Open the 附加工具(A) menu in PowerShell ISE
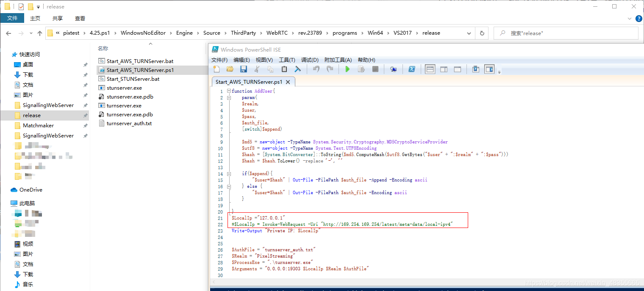 click(338, 60)
